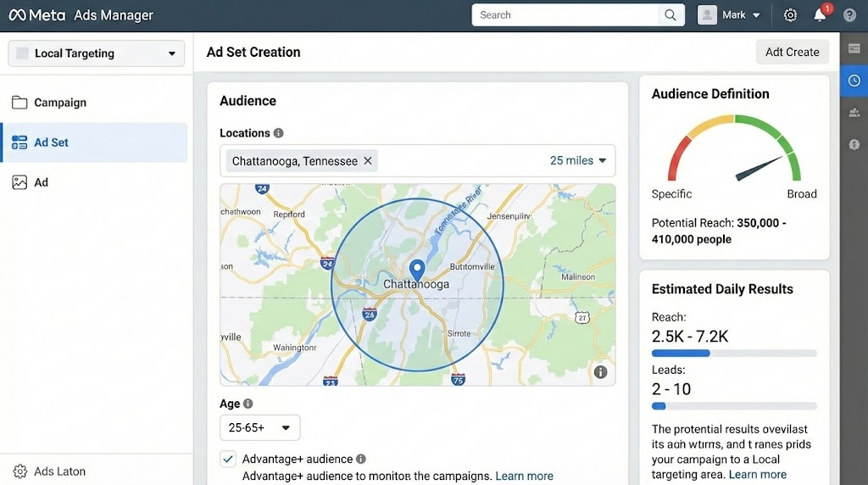868x485 pixels.
Task: Click the Age info icon
Action: pyautogui.click(x=248, y=404)
